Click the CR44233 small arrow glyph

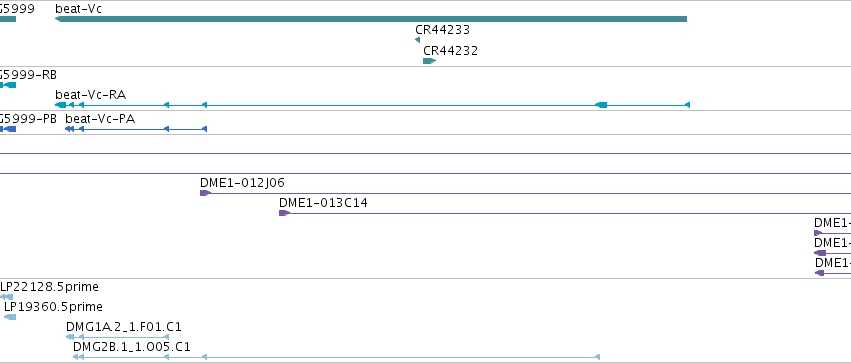coord(417,40)
